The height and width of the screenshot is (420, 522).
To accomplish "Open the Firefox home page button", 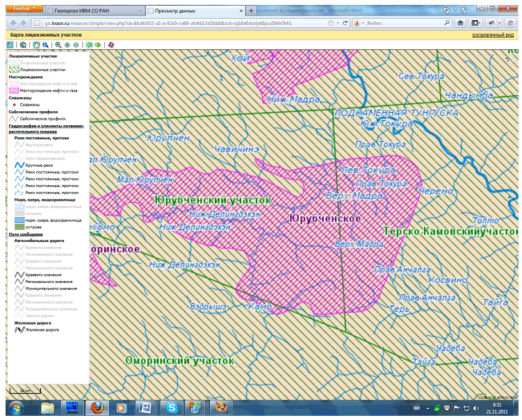I will pos(460,22).
